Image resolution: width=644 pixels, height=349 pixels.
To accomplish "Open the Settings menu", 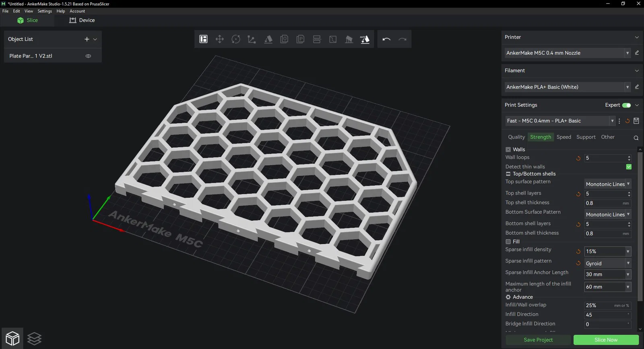I will pyautogui.click(x=45, y=11).
